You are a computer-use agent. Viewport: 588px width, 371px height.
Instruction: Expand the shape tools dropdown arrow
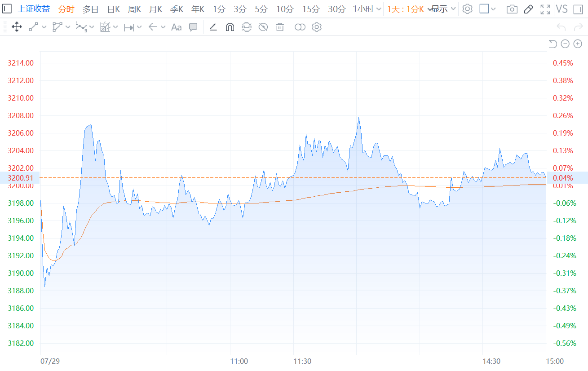coord(68,27)
